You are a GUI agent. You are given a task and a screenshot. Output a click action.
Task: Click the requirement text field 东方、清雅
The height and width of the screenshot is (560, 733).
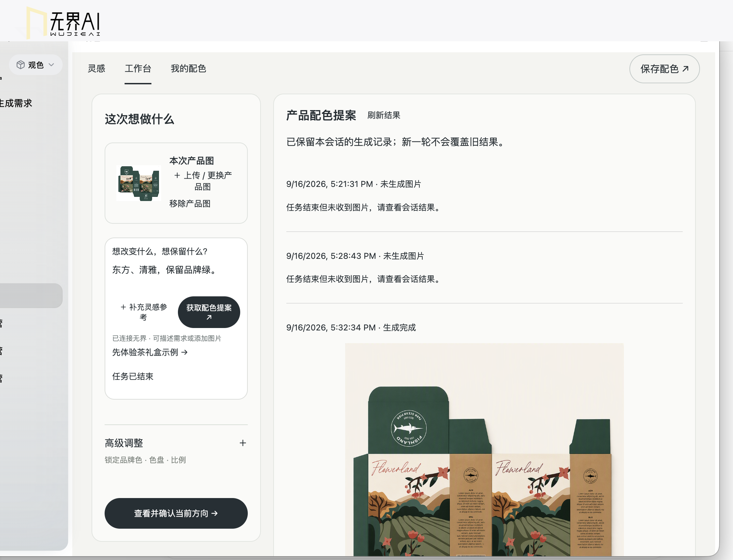176,270
